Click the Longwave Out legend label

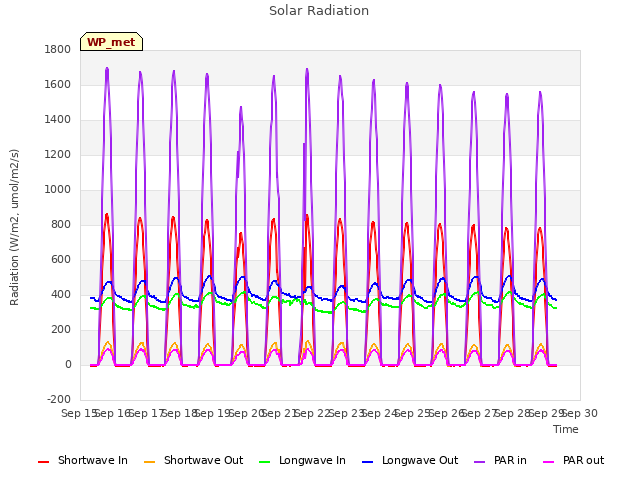tap(420, 460)
